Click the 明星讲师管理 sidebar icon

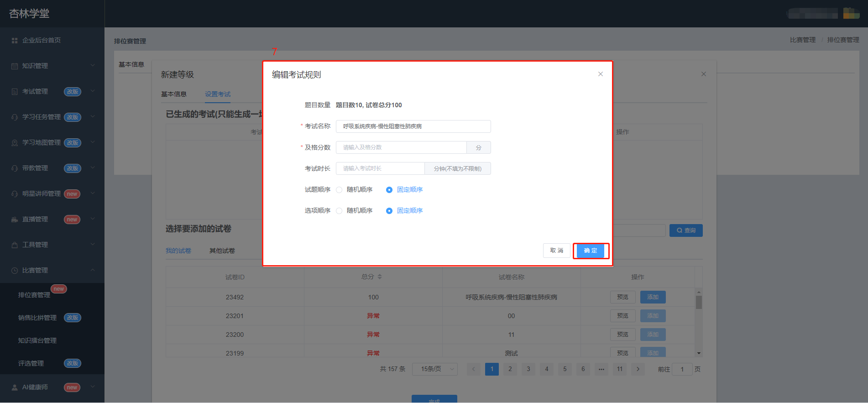point(15,194)
